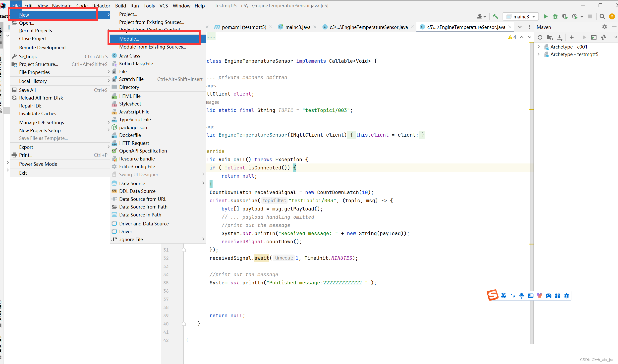The image size is (618, 364).
Task: Open the Build menu in menu bar
Action: [120, 5]
